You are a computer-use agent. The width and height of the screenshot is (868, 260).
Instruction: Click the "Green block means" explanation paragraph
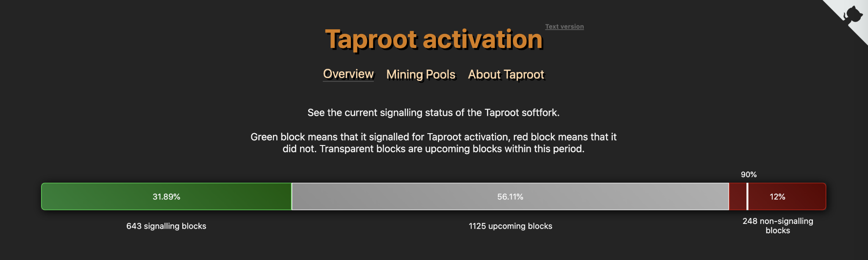pos(433,143)
